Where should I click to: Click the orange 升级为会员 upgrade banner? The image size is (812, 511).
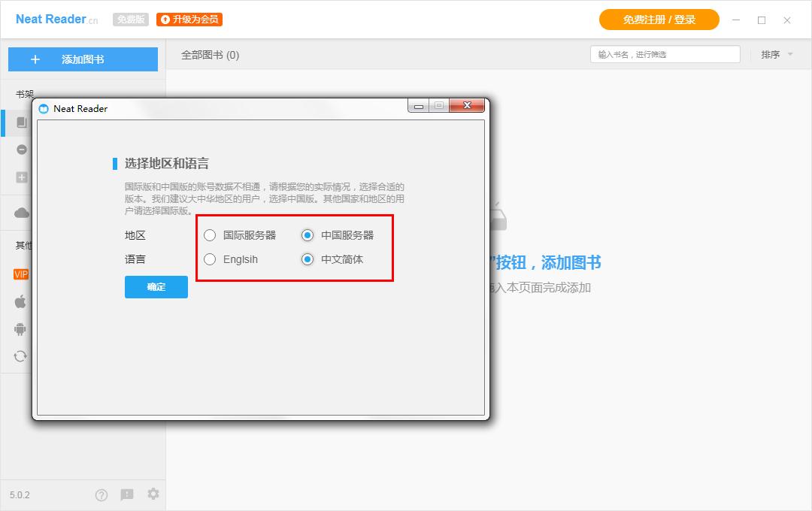point(189,20)
